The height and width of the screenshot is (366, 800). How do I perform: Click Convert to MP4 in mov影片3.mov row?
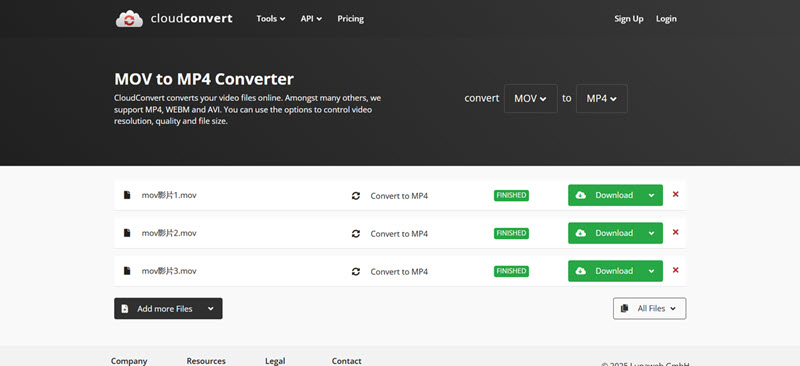pos(399,272)
